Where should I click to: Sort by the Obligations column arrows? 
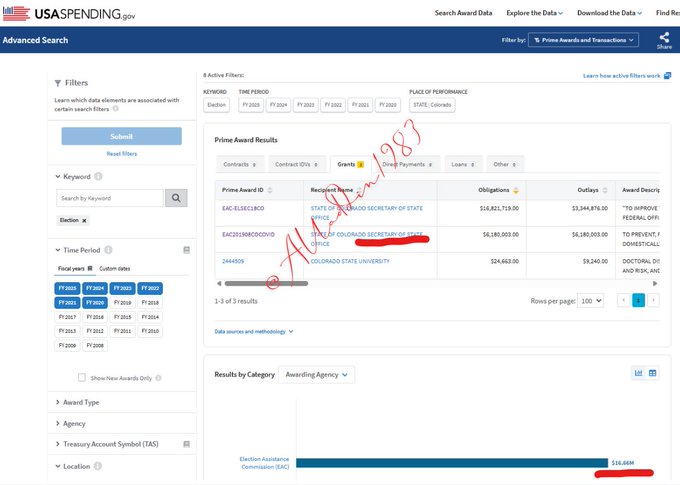coord(516,190)
